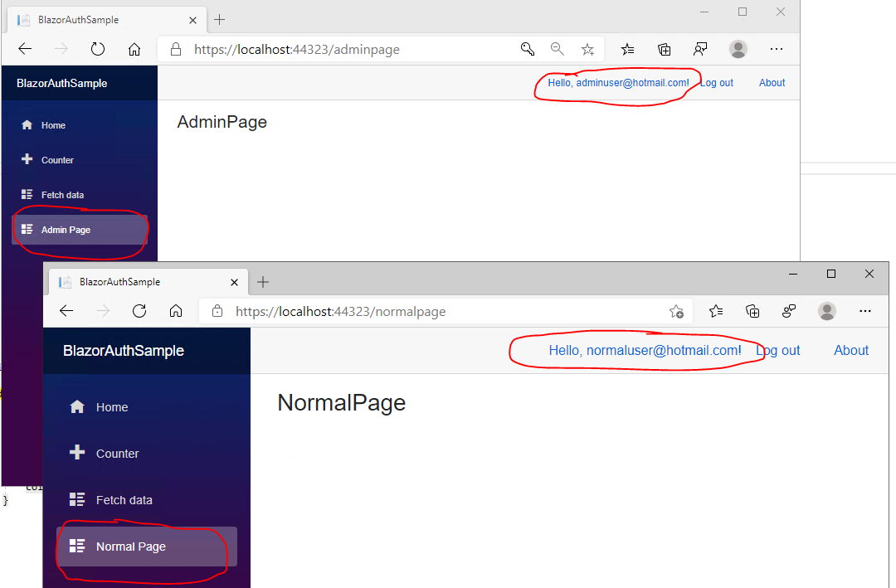
Task: Click Hello, normaluser@hotmail.com! link
Action: [645, 350]
